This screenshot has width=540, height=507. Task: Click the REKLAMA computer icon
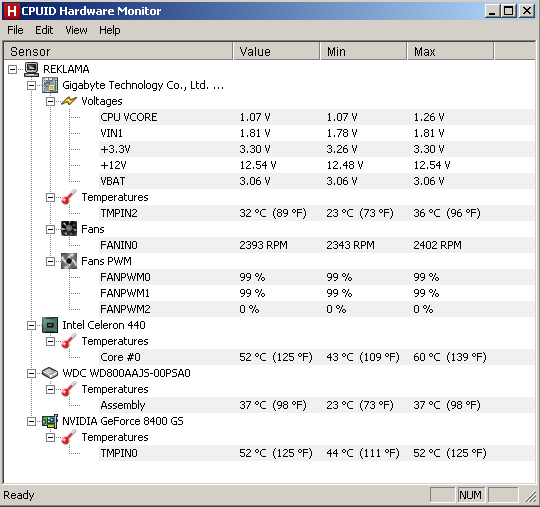[32, 69]
